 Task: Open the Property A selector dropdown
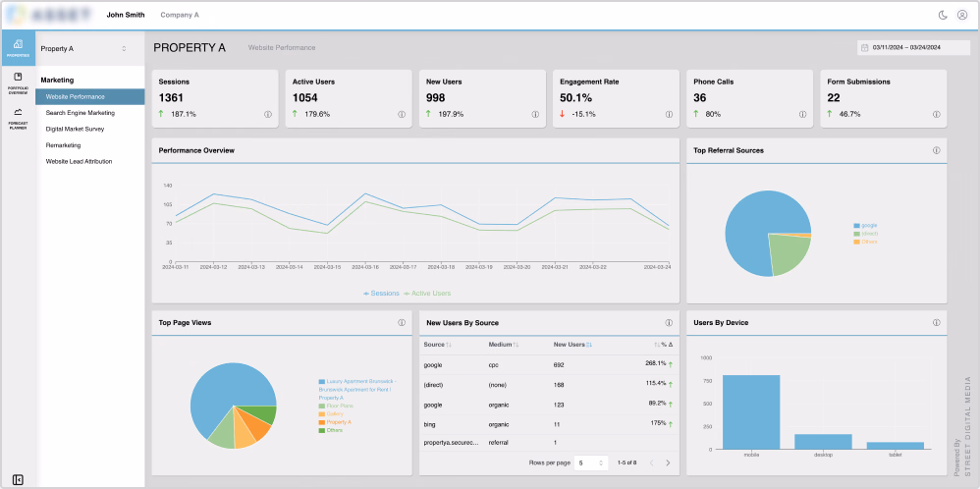click(84, 48)
